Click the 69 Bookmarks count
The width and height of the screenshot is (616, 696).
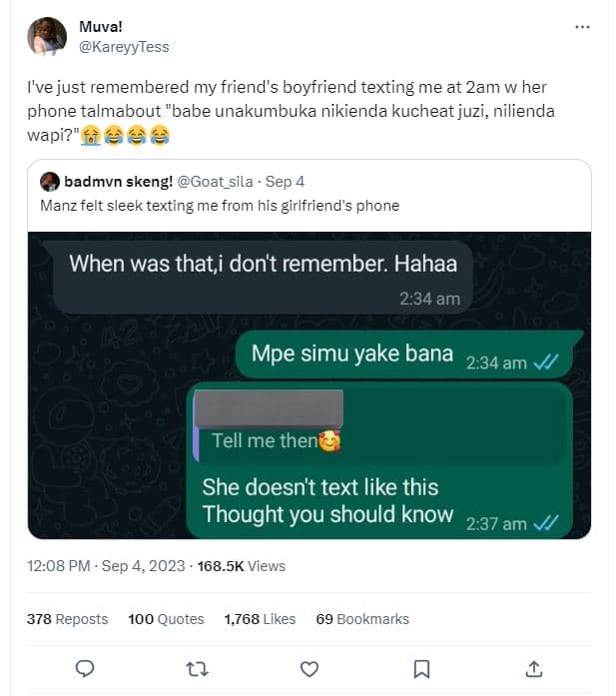[361, 619]
